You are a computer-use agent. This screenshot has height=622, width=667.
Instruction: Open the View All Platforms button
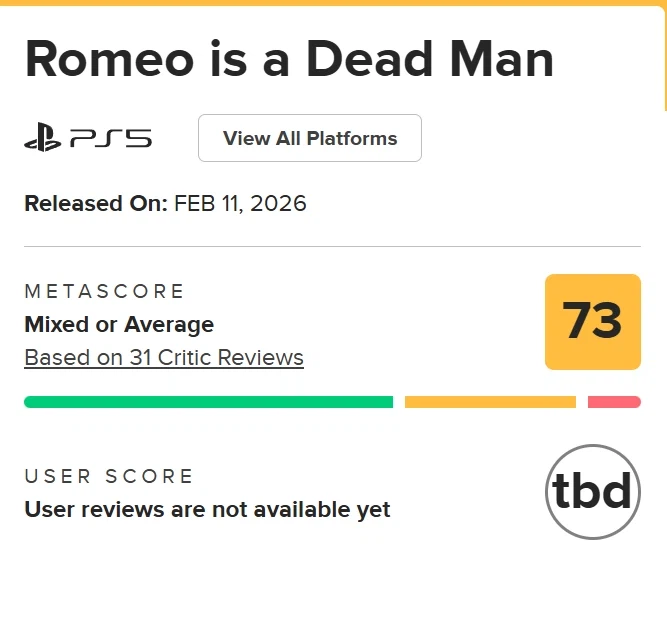310,138
